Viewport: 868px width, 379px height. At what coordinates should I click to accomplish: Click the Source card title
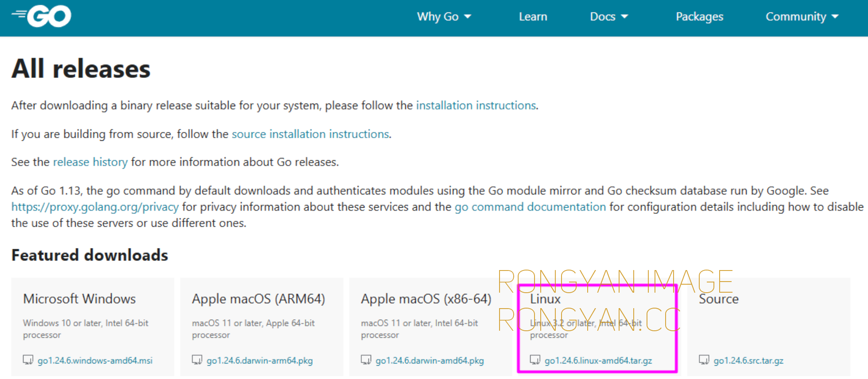(719, 299)
